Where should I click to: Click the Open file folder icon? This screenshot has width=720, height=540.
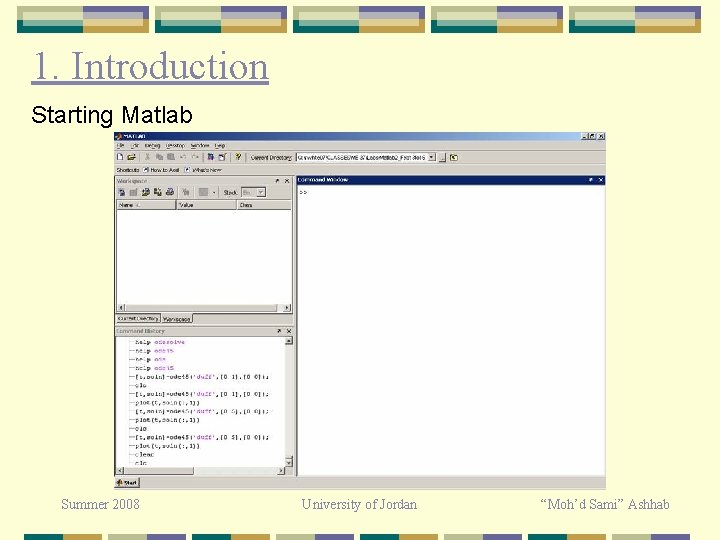(131, 157)
